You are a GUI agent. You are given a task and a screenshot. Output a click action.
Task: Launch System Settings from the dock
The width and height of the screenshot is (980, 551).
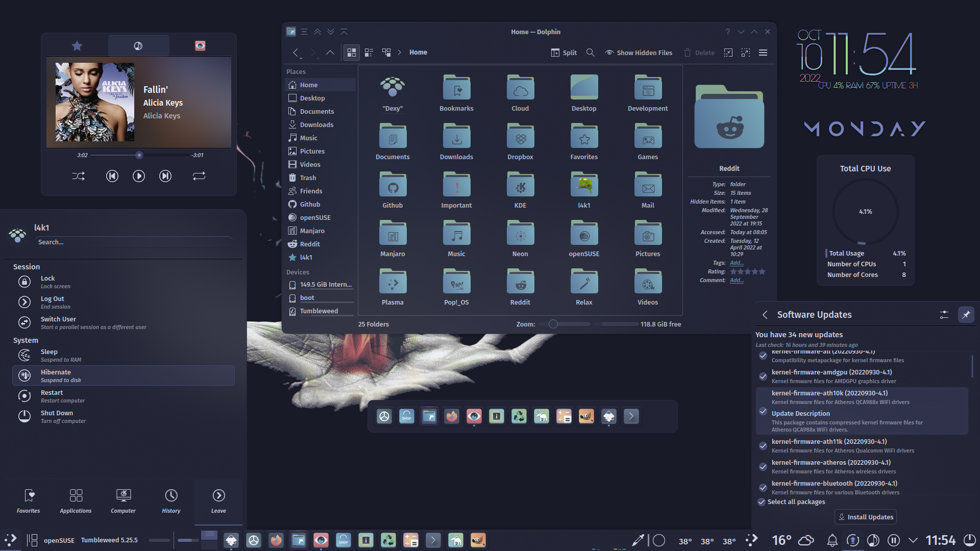384,416
